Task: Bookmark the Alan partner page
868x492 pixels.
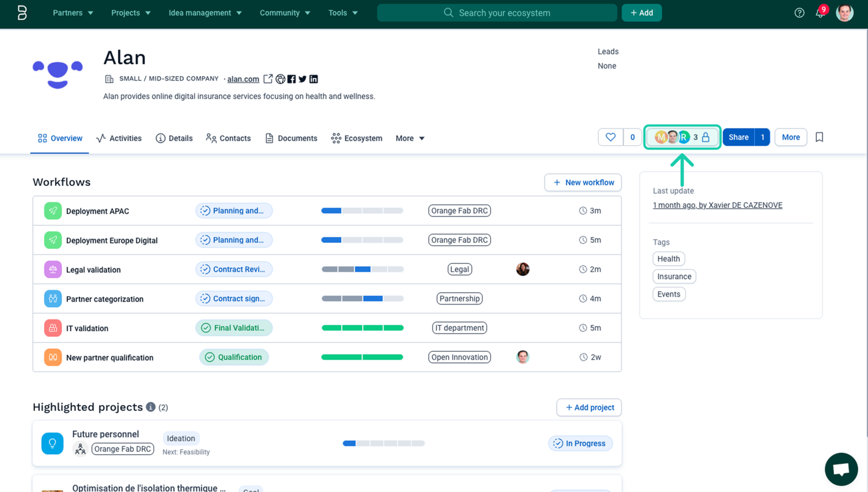Action: pyautogui.click(x=819, y=137)
